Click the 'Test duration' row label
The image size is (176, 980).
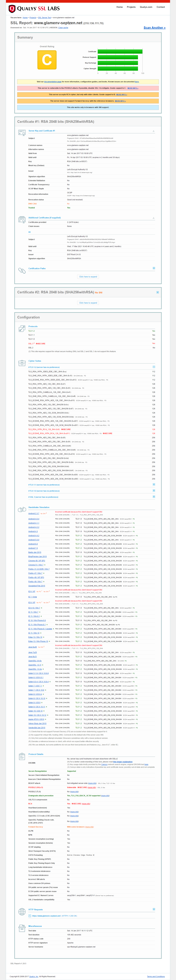pos(34,935)
